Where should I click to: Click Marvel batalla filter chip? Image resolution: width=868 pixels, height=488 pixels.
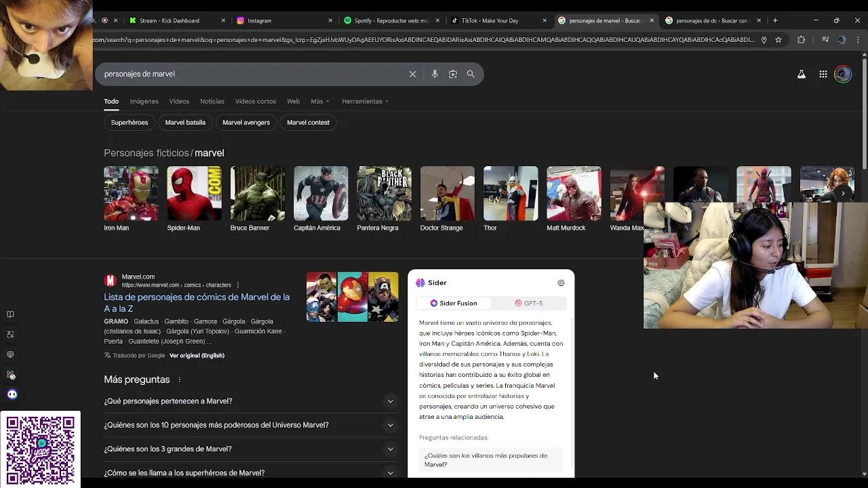[185, 123]
